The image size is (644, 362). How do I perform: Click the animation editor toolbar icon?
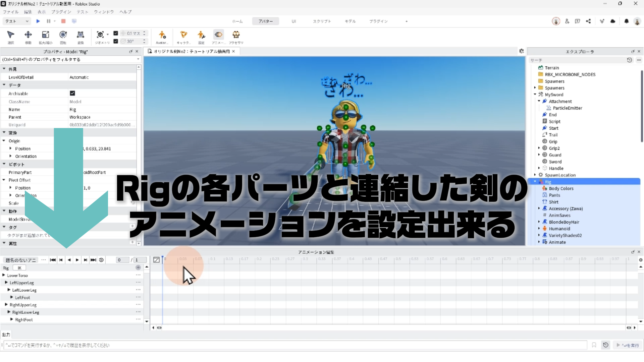pos(218,35)
